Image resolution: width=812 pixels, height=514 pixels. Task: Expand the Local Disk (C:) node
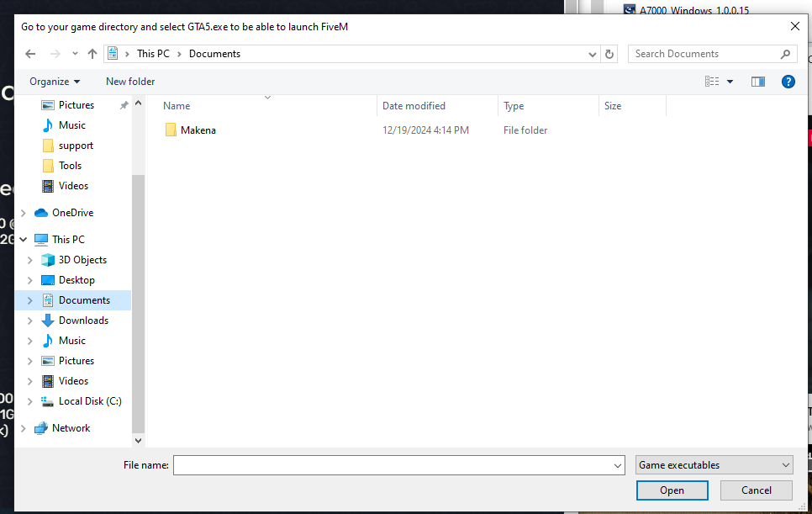pos(30,401)
